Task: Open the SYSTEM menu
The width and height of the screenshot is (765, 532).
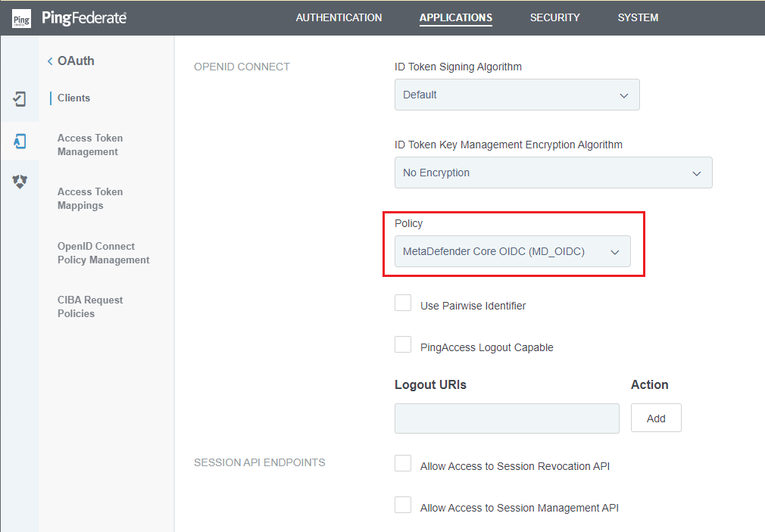Action: 638,17
